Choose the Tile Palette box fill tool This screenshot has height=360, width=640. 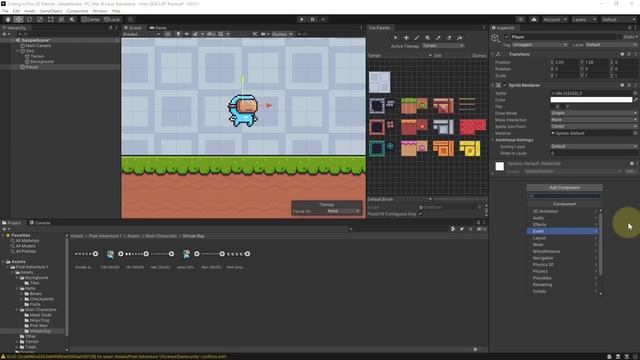click(427, 38)
